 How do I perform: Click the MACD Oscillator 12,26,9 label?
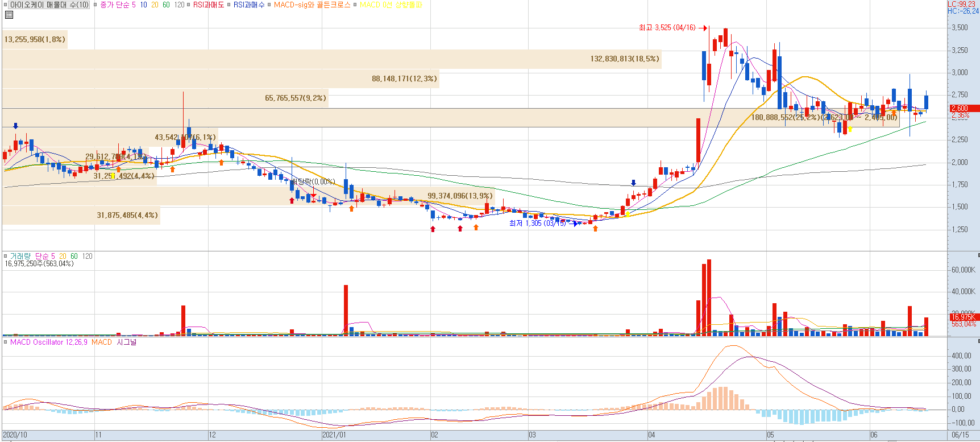click(49, 342)
